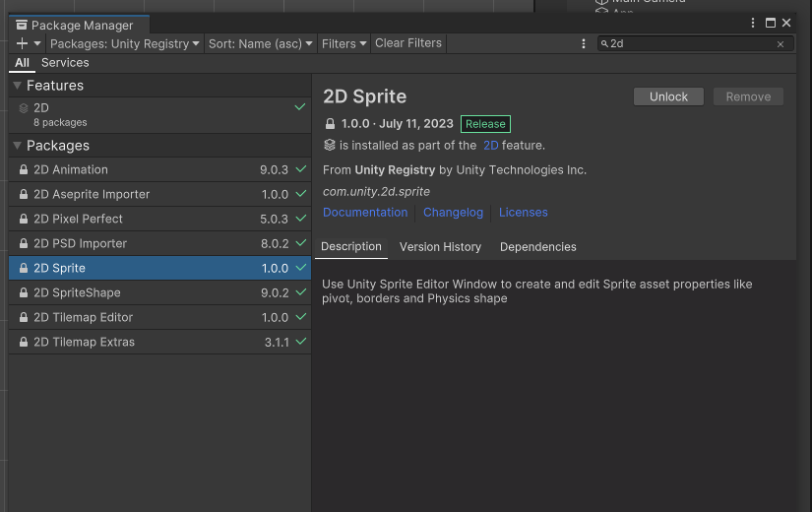The width and height of the screenshot is (812, 512).
Task: Switch to the Dependencies tab
Action: coord(538,247)
